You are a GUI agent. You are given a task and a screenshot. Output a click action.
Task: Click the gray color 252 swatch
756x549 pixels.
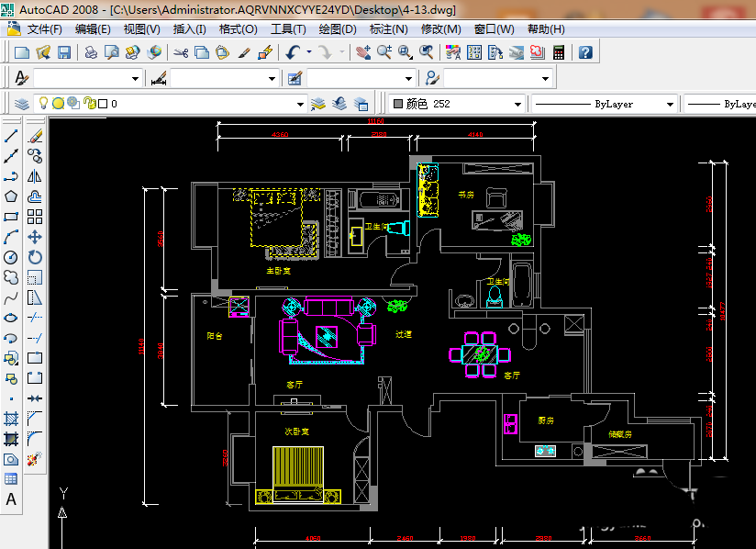point(398,105)
